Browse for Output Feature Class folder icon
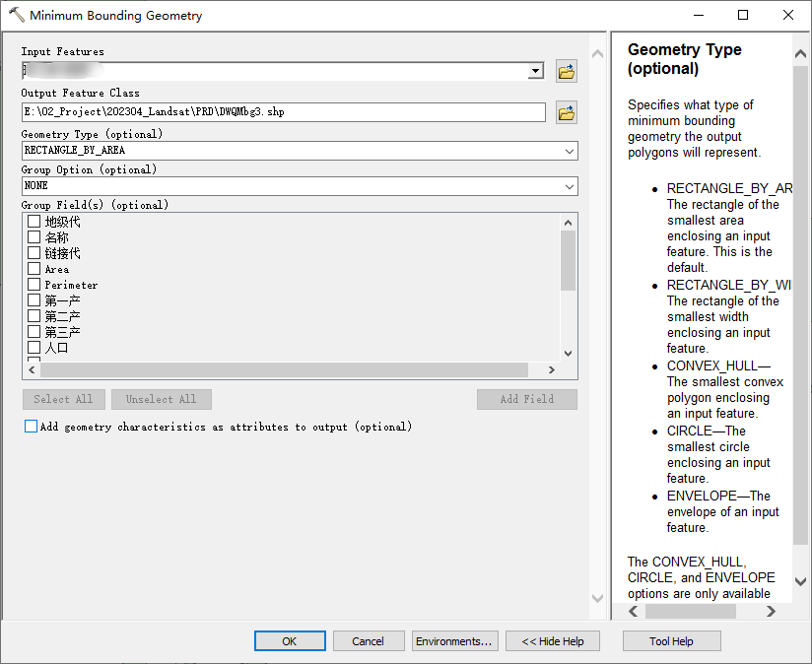 pyautogui.click(x=566, y=112)
